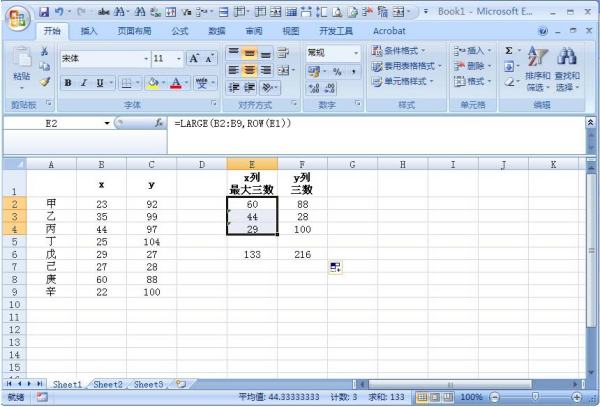
Task: Select column E header
Action: coord(252,164)
